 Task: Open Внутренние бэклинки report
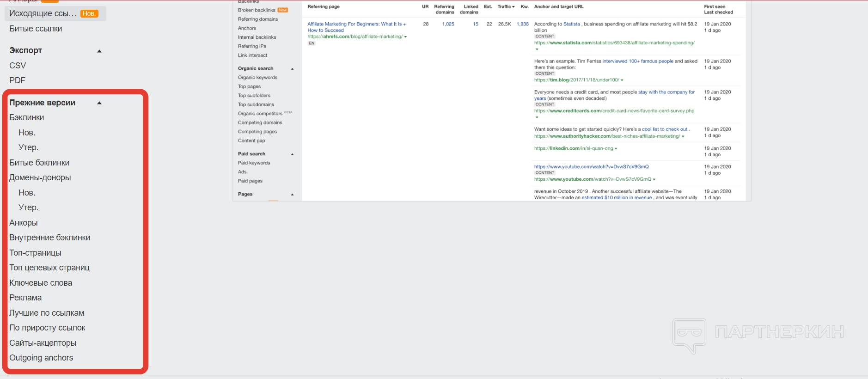50,238
